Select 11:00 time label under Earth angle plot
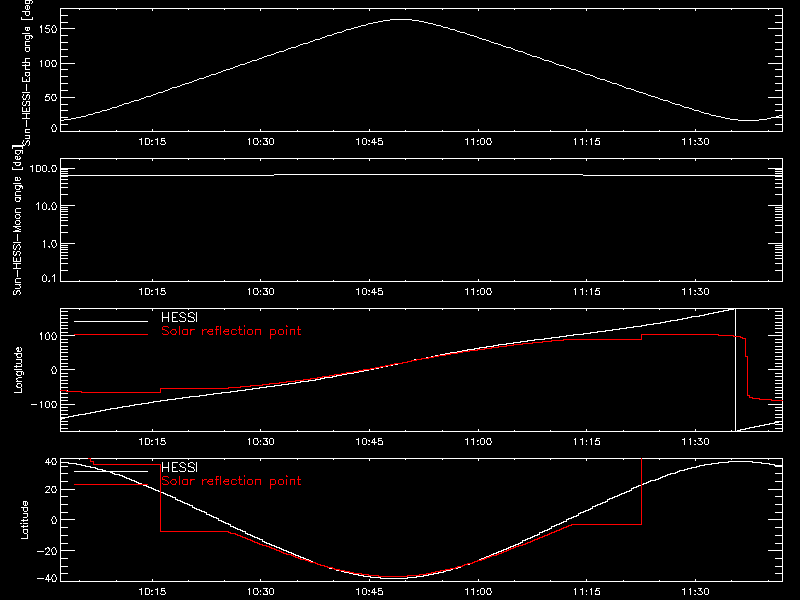The height and width of the screenshot is (600, 800). (x=478, y=141)
